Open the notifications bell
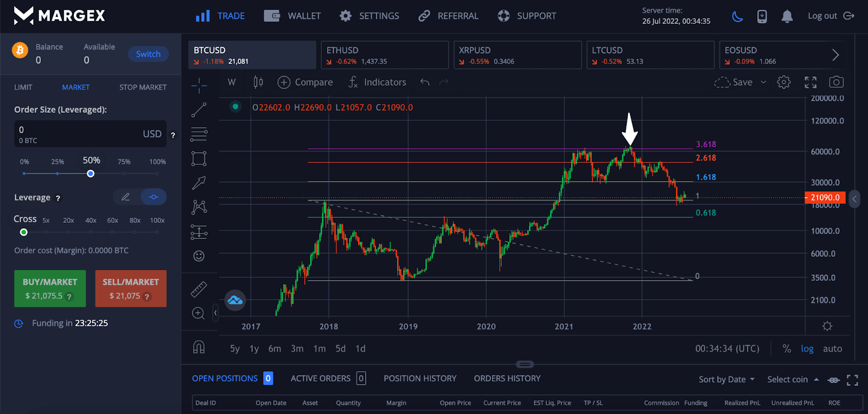Screen dimensions: 868x414 point(787,16)
